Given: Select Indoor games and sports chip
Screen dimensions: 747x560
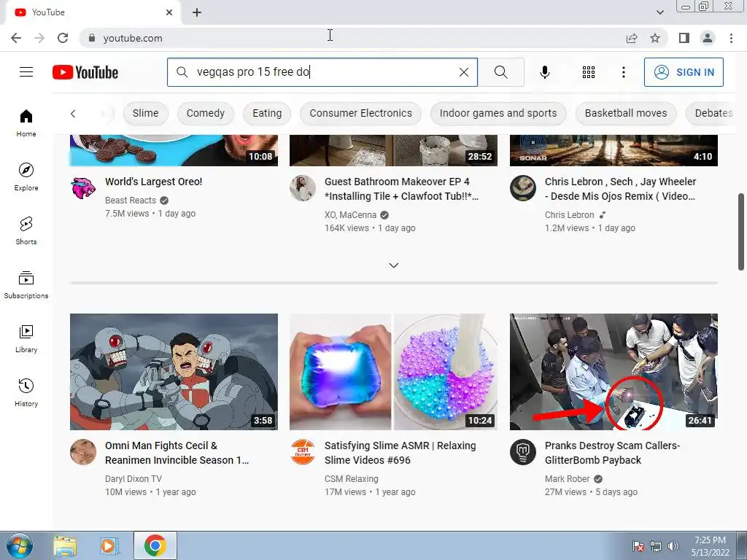Looking at the screenshot, I should [498, 113].
